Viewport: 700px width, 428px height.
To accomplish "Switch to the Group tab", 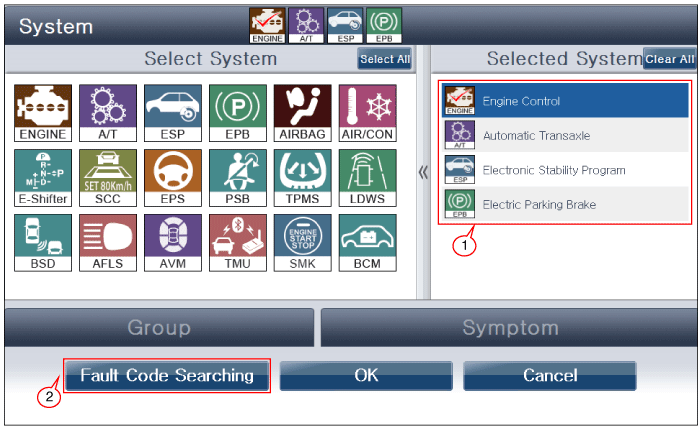I will click(x=159, y=327).
